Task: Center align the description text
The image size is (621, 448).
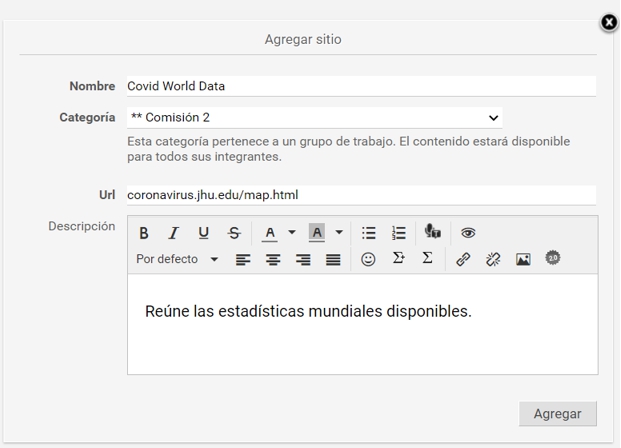Action: tap(273, 259)
